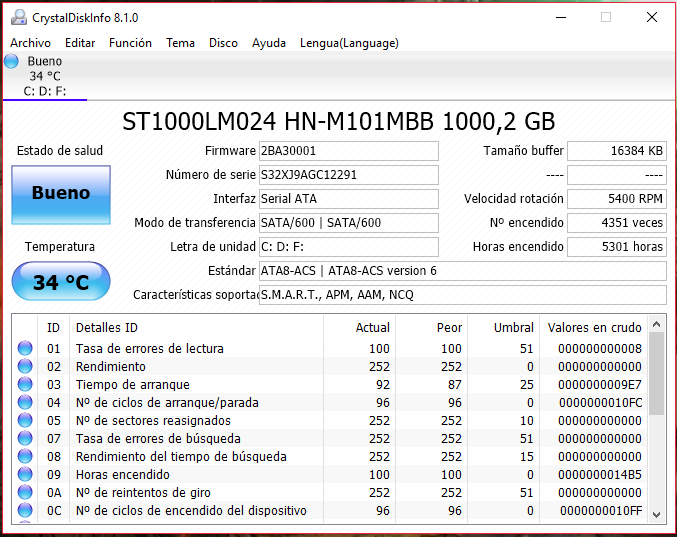Image resolution: width=677 pixels, height=537 pixels.
Task: Click the Interfaz field showing Serial ATA
Action: [x=348, y=199]
